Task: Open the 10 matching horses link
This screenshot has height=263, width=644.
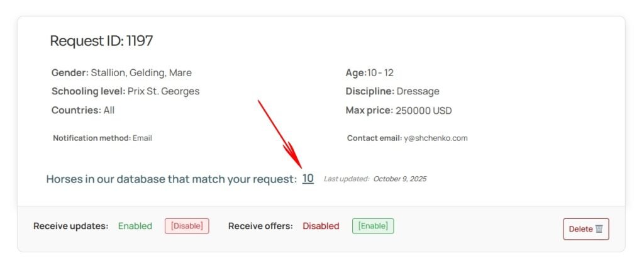Action: pos(308,179)
